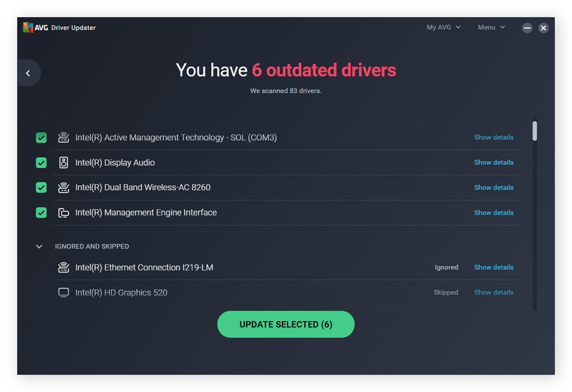
Task: Select the Intel(R) Display Audio driver name
Action: 115,162
